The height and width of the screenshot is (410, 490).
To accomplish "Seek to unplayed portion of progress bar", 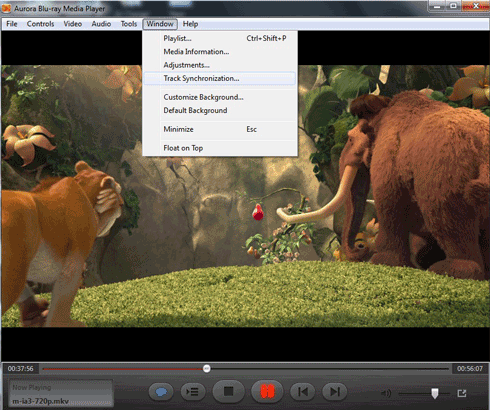I will pyautogui.click(x=329, y=369).
